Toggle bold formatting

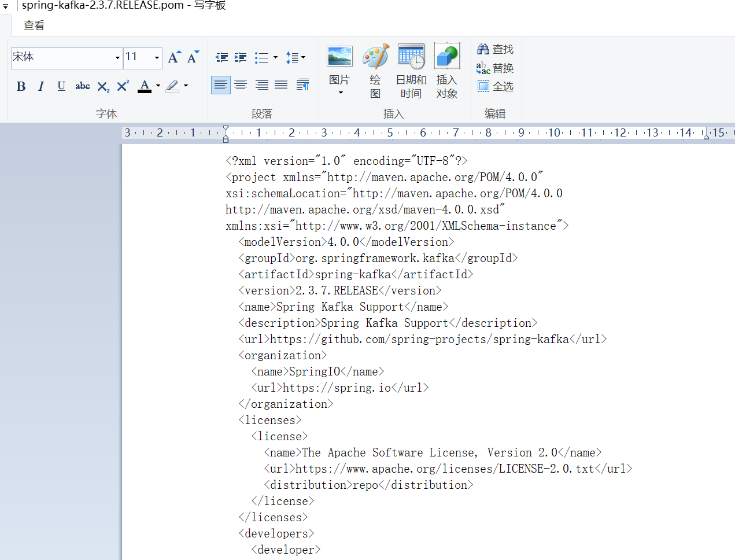pos(21,86)
